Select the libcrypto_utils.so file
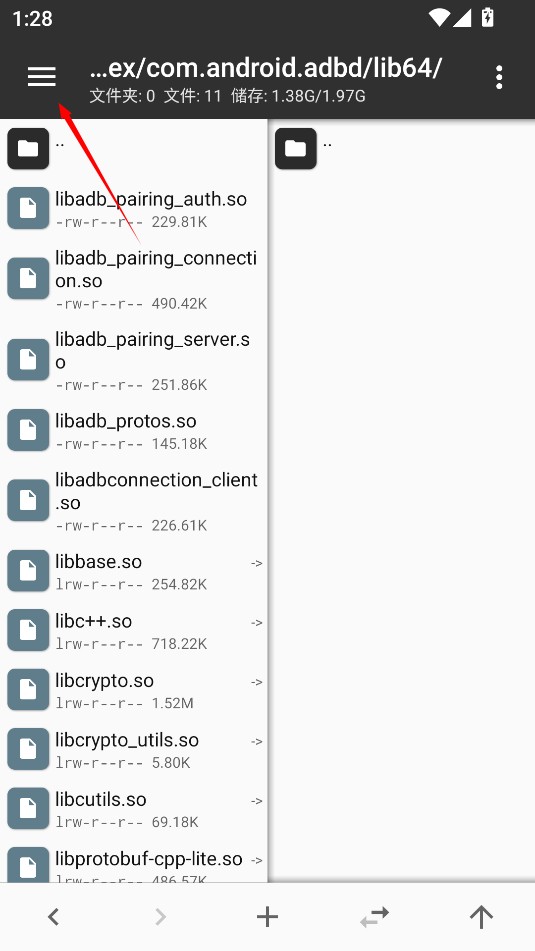The image size is (535, 951). coord(133,749)
